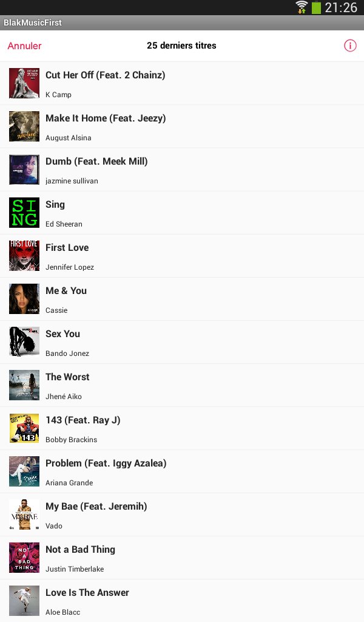The image size is (364, 622).
Task: Click the BlakMusicFirst title bar
Action: 182,22
